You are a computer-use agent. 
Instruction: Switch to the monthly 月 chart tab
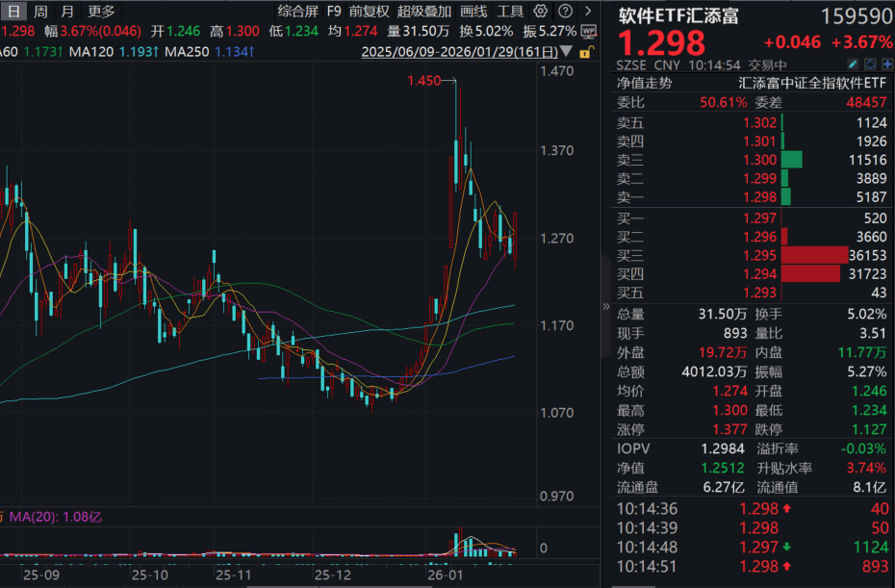67,11
